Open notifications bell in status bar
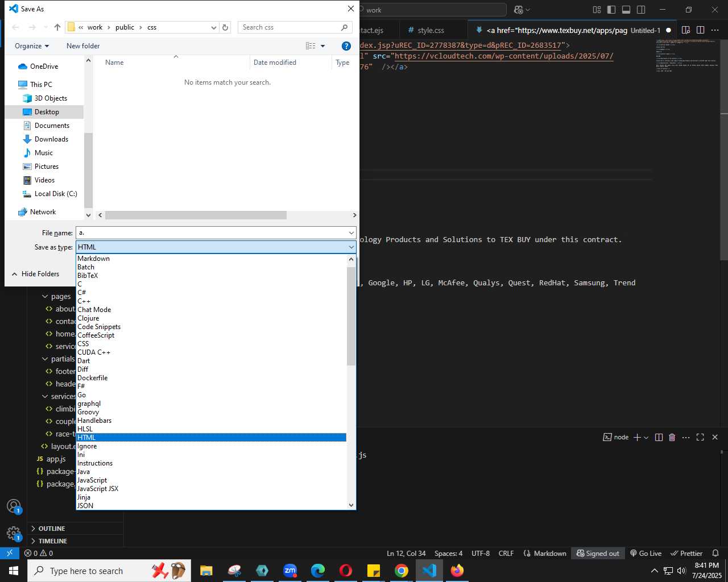728x582 pixels. 715,553
